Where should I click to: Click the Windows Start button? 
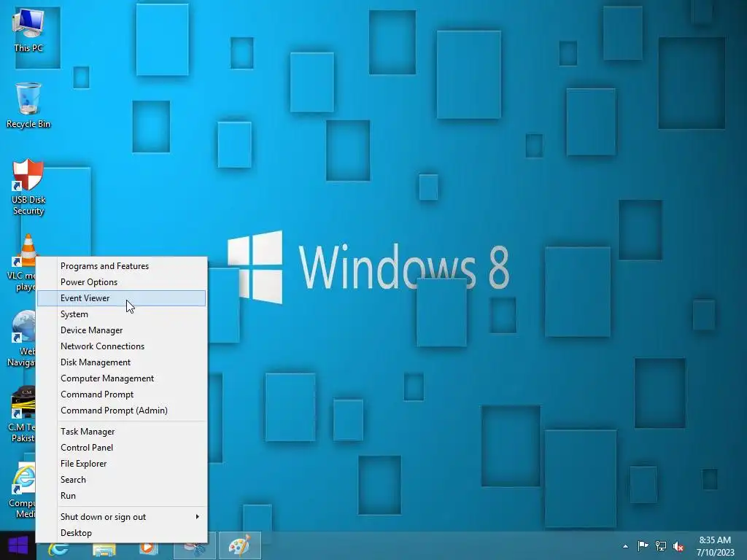point(18,545)
